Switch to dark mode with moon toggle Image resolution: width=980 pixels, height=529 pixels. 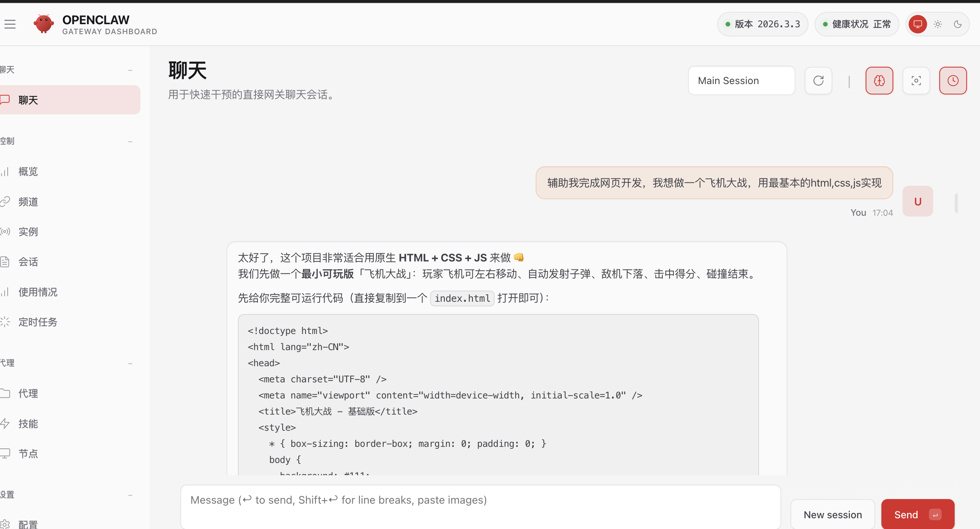[957, 24]
